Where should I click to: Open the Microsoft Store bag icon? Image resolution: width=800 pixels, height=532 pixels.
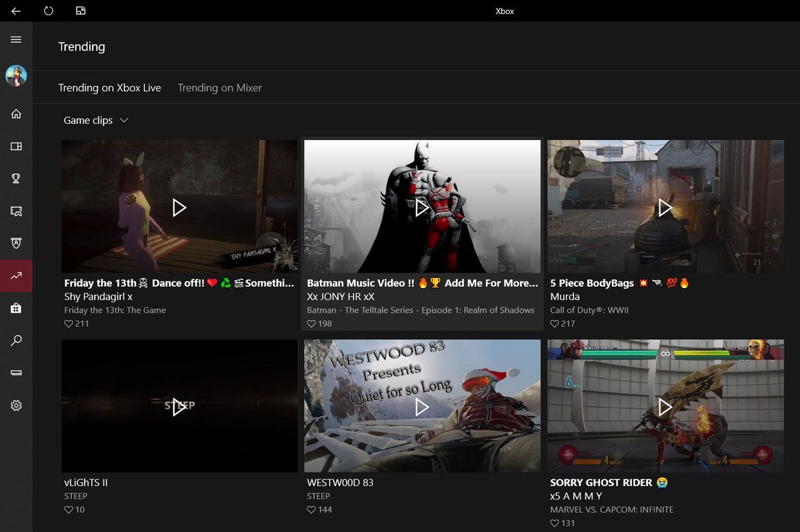(16, 307)
